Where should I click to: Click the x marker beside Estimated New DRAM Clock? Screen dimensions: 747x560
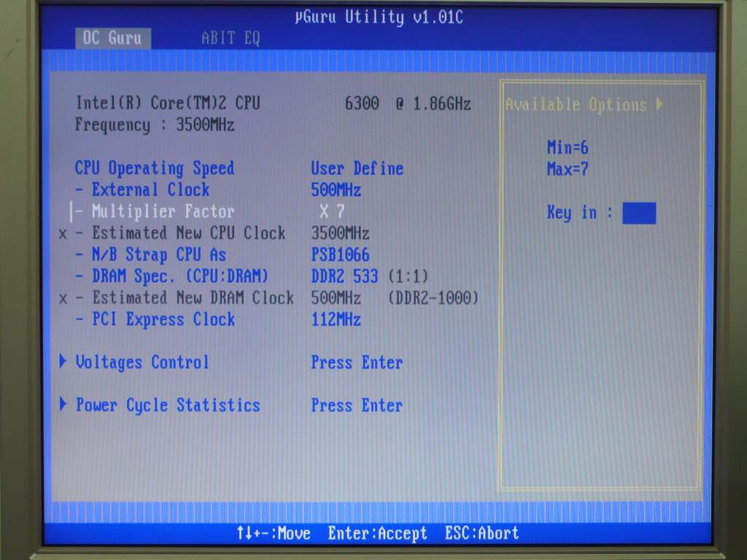pyautogui.click(x=63, y=298)
